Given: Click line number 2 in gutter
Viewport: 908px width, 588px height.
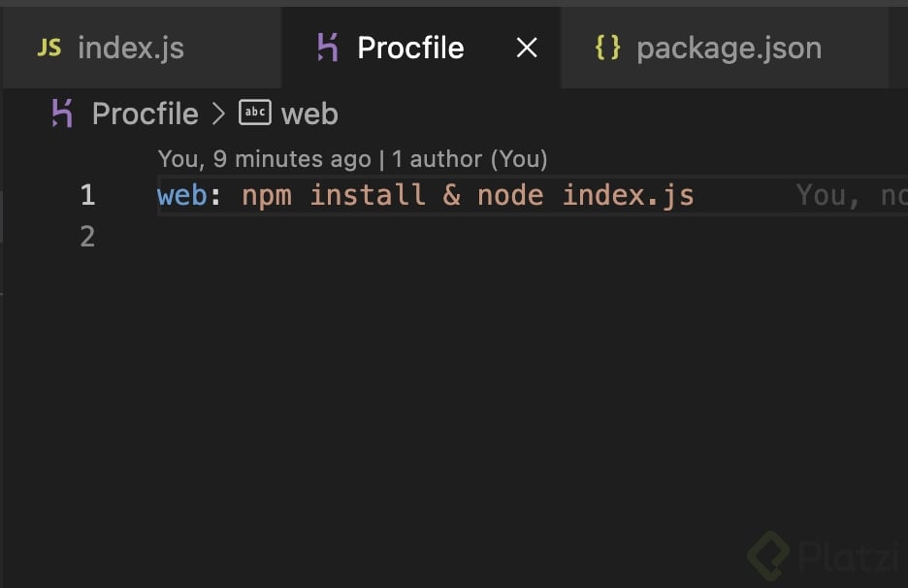Looking at the screenshot, I should (x=87, y=237).
